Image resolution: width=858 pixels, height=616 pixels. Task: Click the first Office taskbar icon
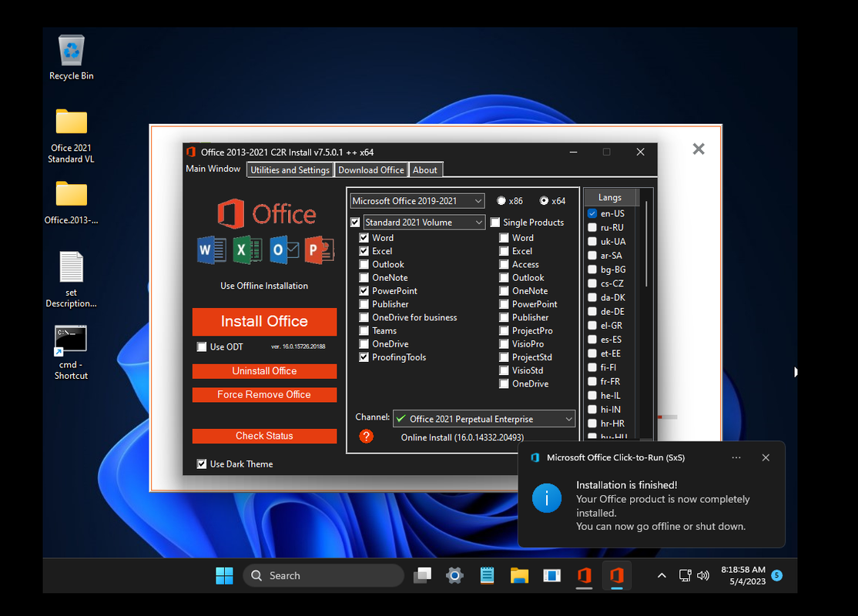tap(585, 575)
